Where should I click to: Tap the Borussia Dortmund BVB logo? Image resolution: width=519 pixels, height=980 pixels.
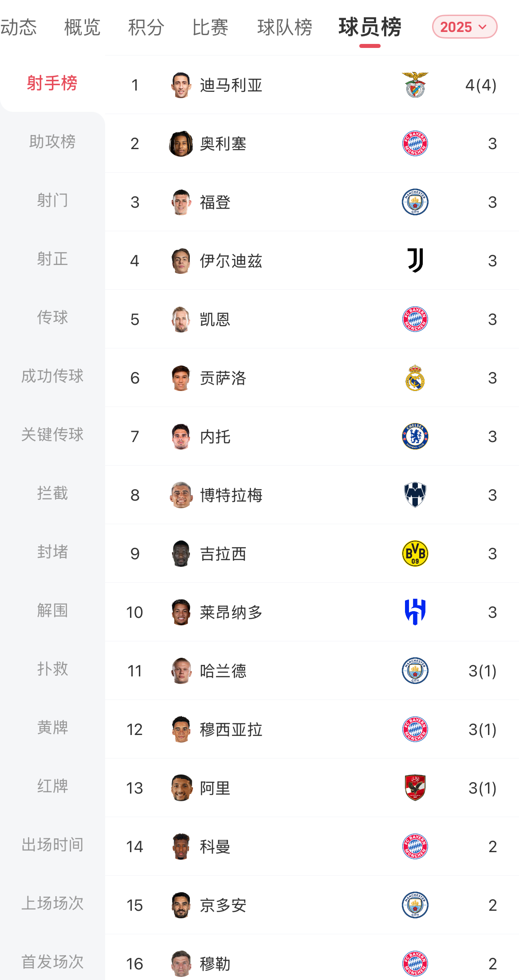tap(415, 553)
